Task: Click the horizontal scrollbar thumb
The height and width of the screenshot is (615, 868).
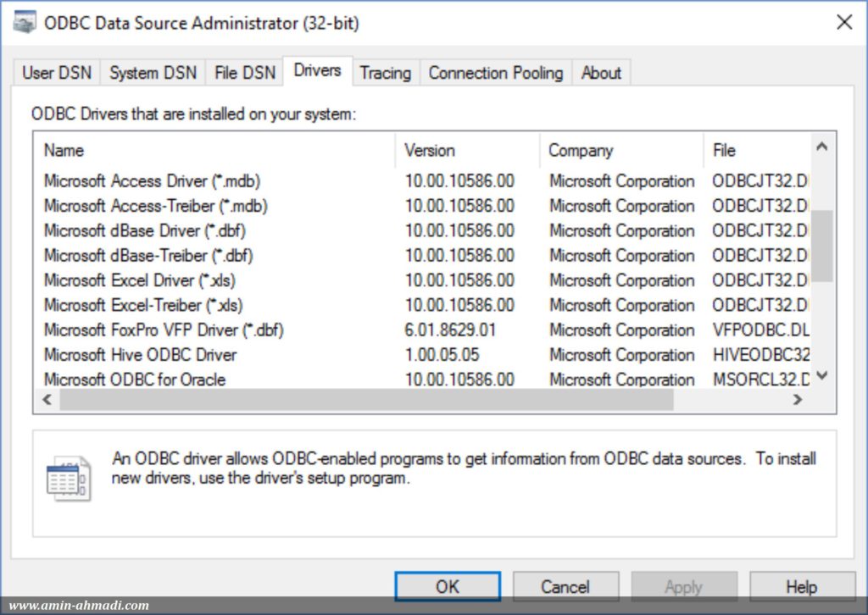Action: 367,399
